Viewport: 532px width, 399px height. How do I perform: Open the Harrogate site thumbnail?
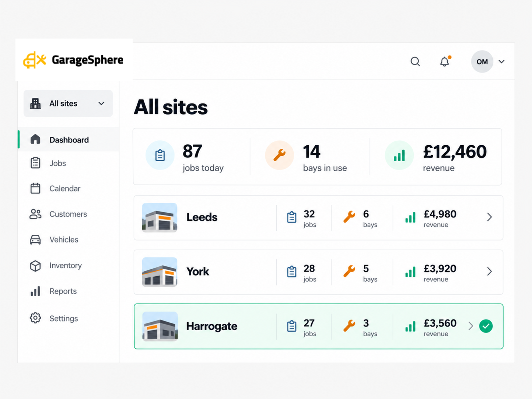pos(160,327)
